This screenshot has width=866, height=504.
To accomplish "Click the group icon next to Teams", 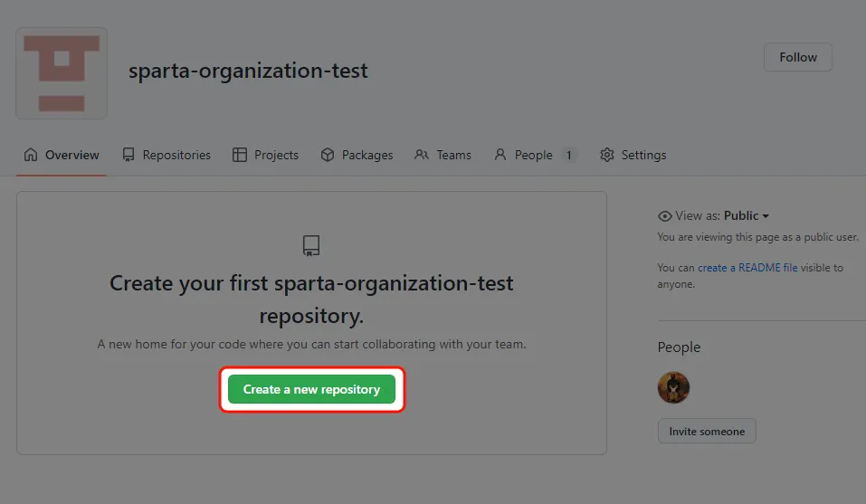I will click(x=422, y=155).
